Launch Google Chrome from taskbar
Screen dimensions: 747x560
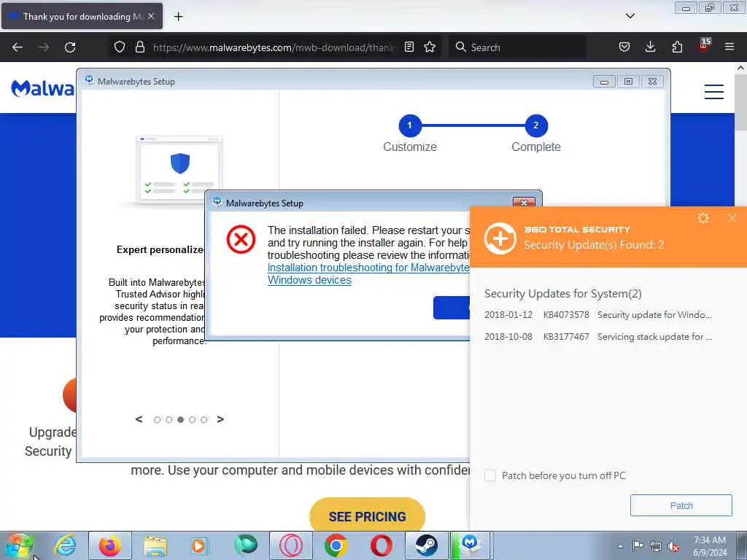(336, 545)
